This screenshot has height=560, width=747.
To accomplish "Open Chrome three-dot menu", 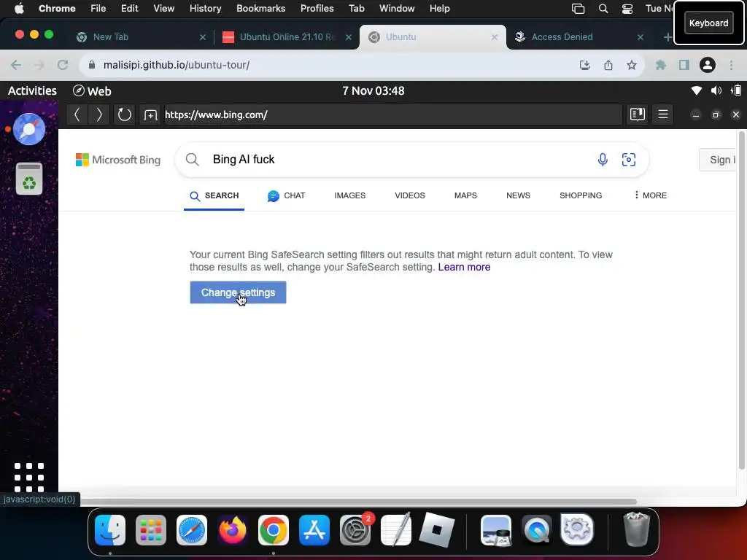I will (731, 65).
